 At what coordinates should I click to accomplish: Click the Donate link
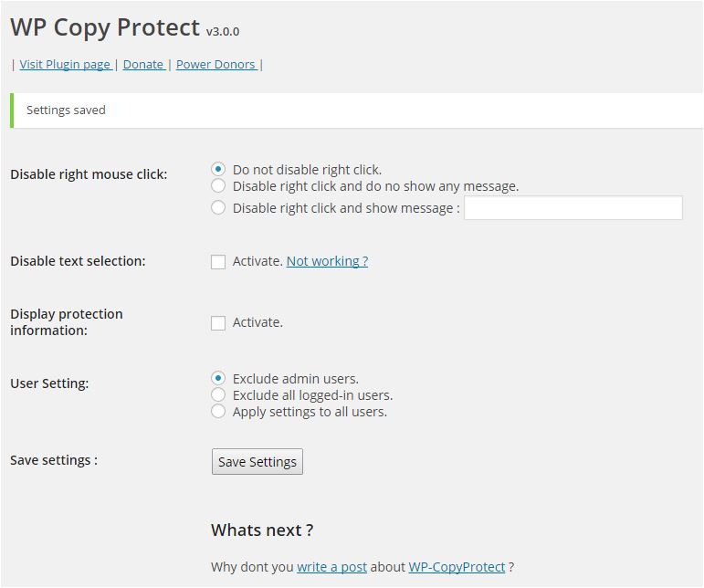[x=143, y=65]
